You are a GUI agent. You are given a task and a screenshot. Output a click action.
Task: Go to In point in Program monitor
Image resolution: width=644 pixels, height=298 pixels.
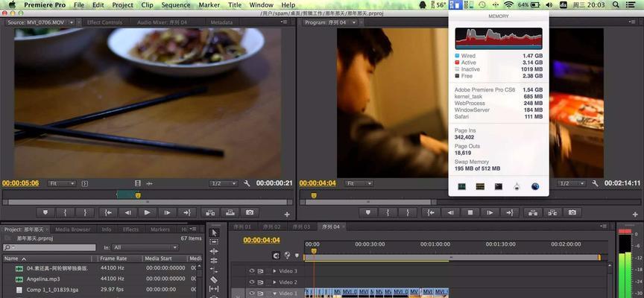(x=431, y=212)
